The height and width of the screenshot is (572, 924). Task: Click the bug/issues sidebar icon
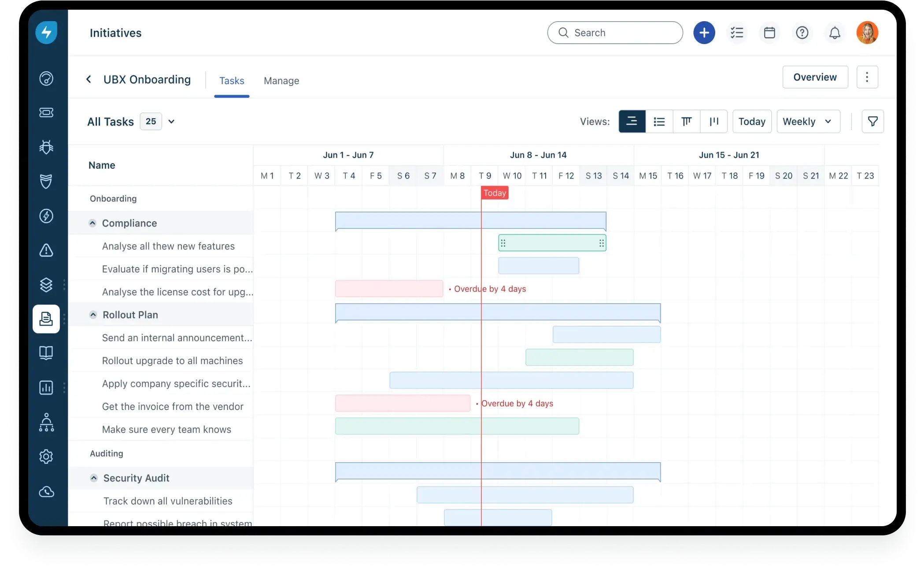coord(47,147)
